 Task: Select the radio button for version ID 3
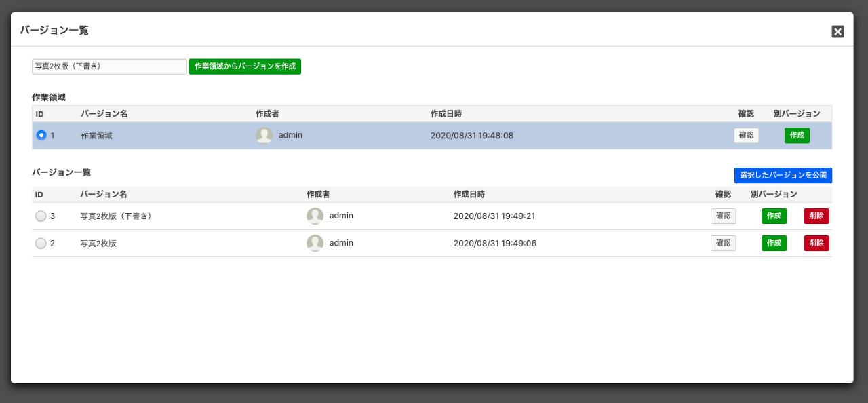(x=41, y=216)
